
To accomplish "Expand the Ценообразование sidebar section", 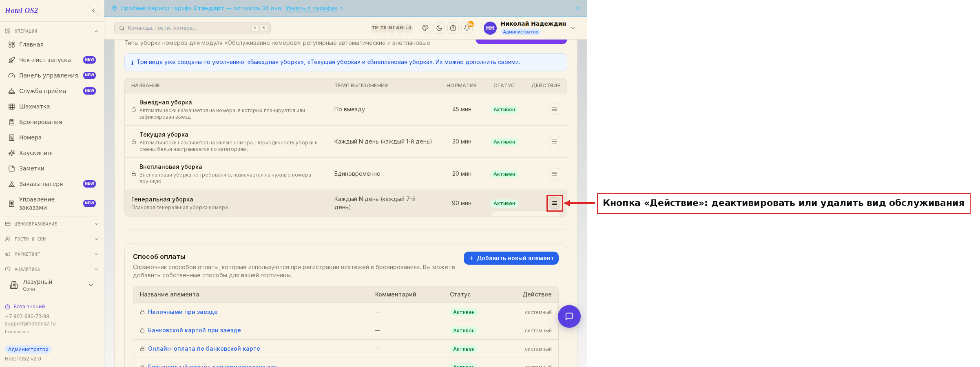I will pyautogui.click(x=52, y=224).
